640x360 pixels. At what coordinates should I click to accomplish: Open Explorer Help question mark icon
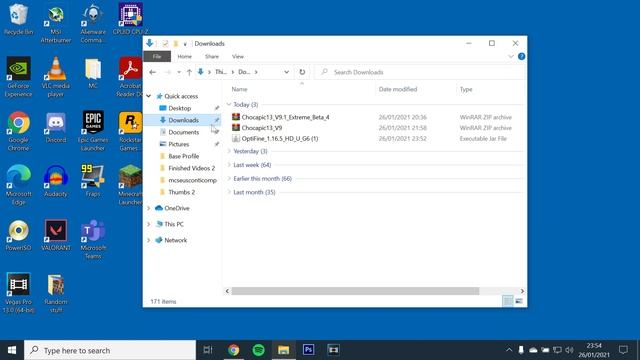click(522, 56)
